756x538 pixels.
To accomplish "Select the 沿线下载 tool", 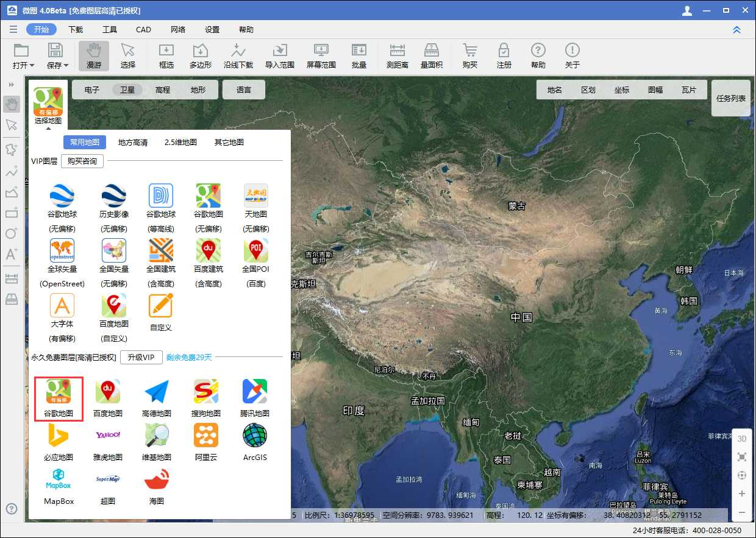I will [238, 56].
